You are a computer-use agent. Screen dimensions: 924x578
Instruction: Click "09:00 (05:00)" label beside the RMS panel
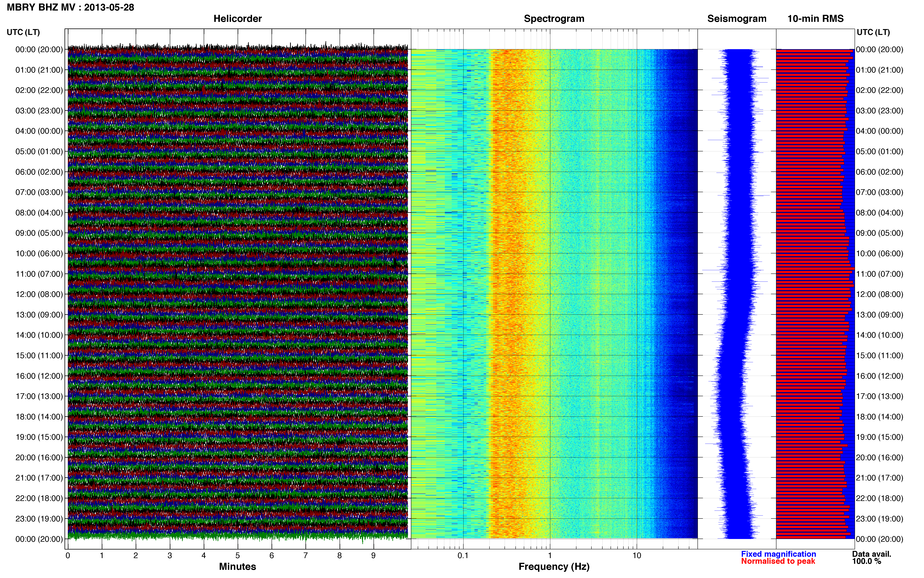click(x=879, y=233)
